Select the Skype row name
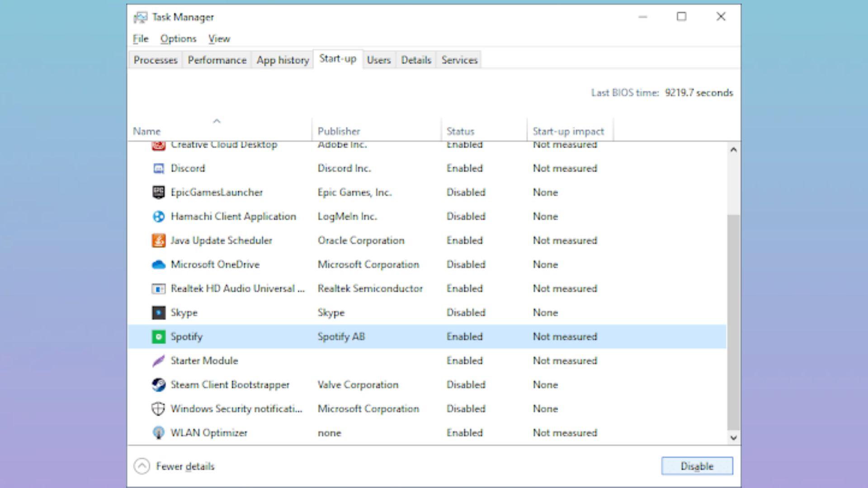Image resolution: width=868 pixels, height=488 pixels. click(184, 313)
